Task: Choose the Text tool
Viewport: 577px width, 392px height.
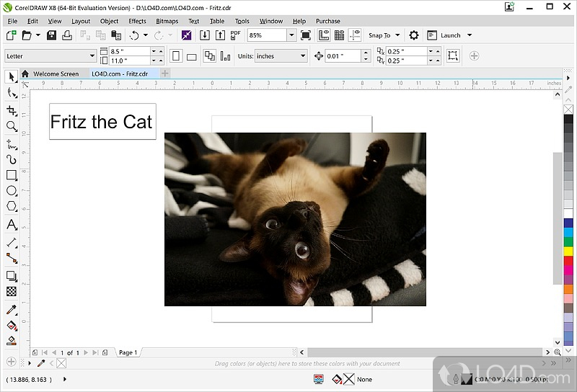Action: (x=11, y=226)
